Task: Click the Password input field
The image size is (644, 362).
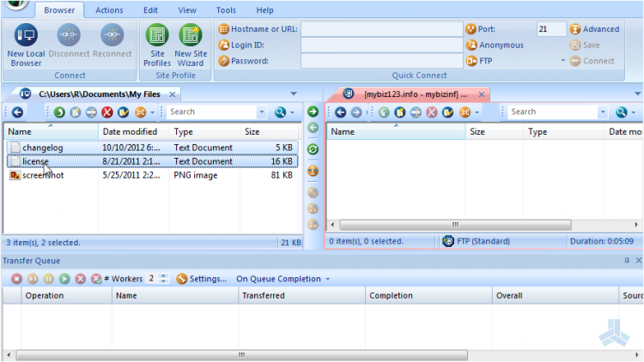Action: (381, 61)
